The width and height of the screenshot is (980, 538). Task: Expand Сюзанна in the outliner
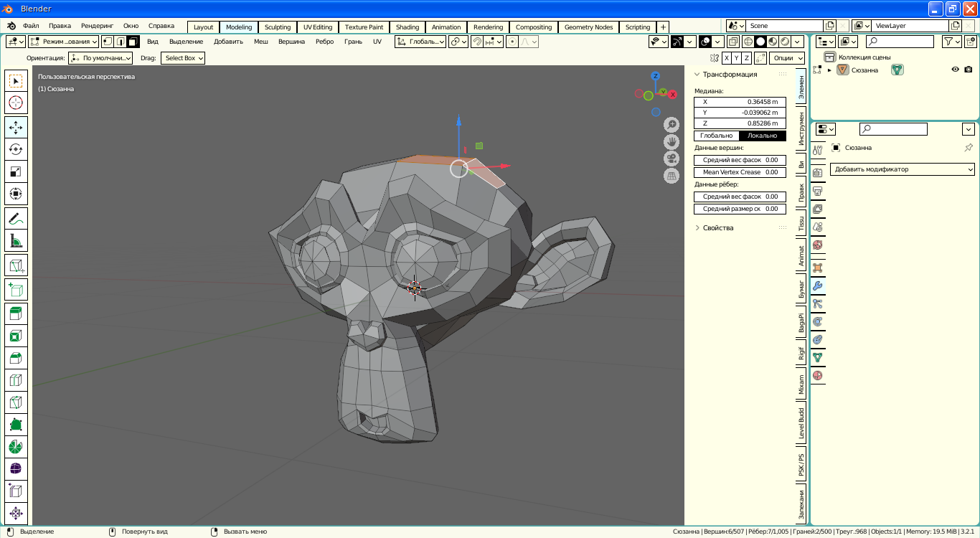click(829, 70)
